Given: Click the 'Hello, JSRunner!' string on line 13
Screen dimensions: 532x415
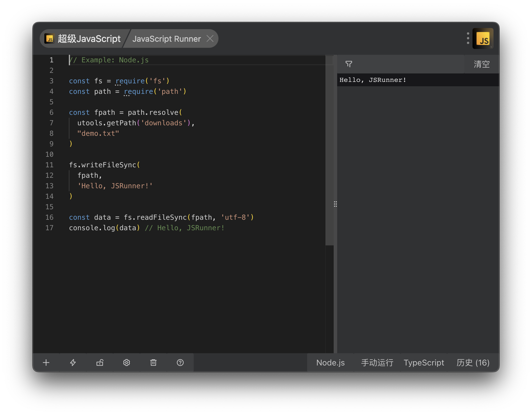Looking at the screenshot, I should 115,186.
